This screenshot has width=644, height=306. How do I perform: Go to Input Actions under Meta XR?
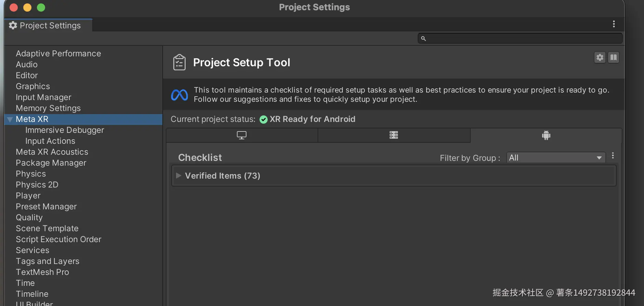(50, 141)
